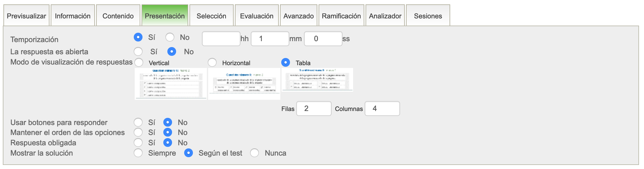Image resolution: width=644 pixels, height=169 pixels.
Task: Enable Usar botones para responder with Sí
Action: coord(138,122)
